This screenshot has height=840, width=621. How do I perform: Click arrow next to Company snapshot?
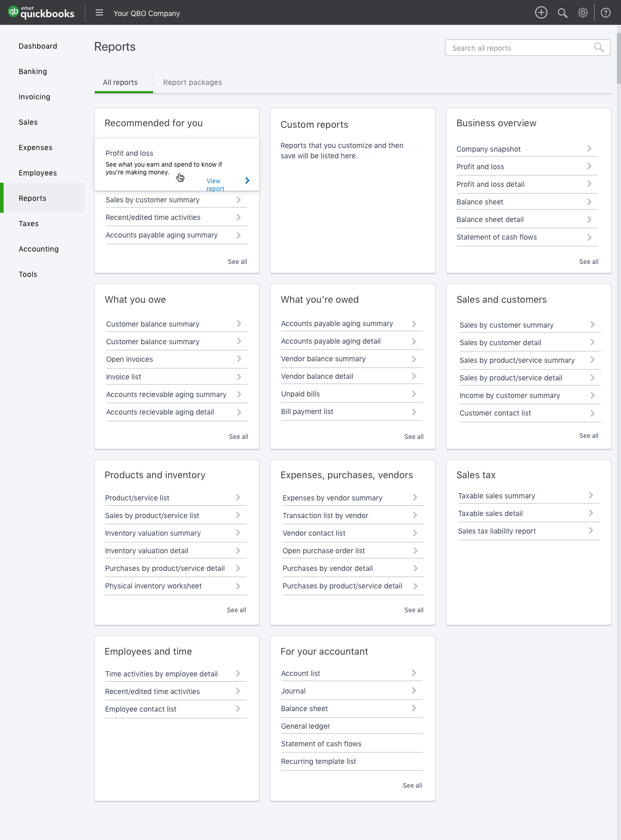pyautogui.click(x=589, y=149)
